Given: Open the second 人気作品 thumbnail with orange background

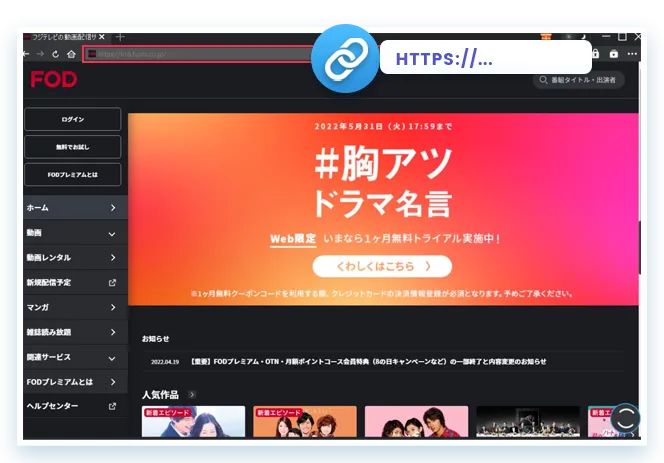Looking at the screenshot, I should (x=305, y=421).
